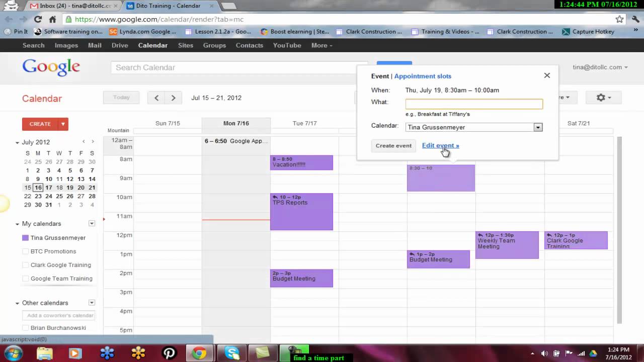
Task: Close the event creation popup
Action: click(547, 75)
